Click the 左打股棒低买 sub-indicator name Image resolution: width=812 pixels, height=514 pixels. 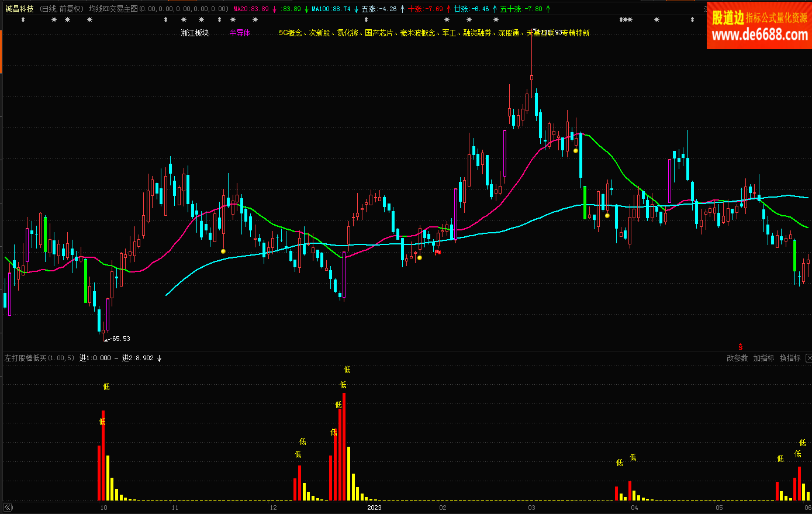(26, 358)
